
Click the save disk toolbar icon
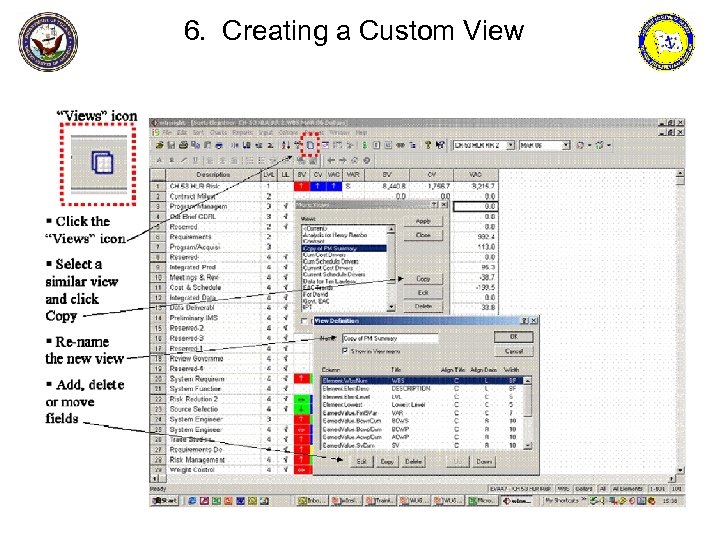tap(171, 145)
